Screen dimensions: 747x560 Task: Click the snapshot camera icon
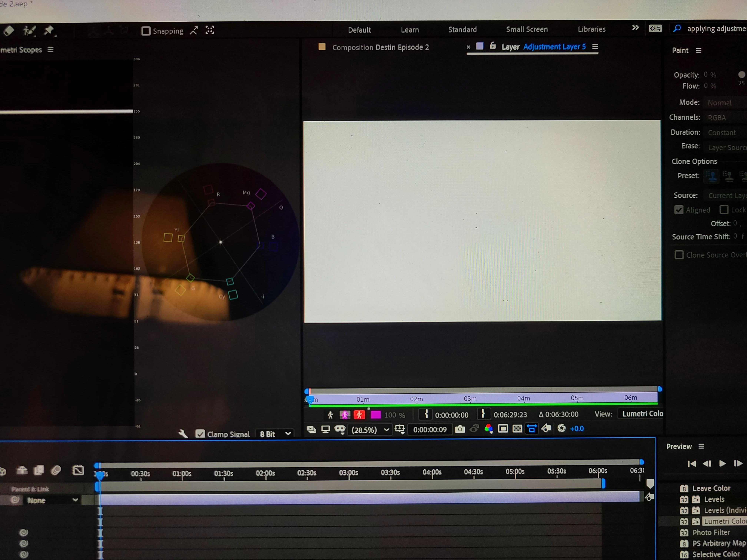pyautogui.click(x=460, y=429)
